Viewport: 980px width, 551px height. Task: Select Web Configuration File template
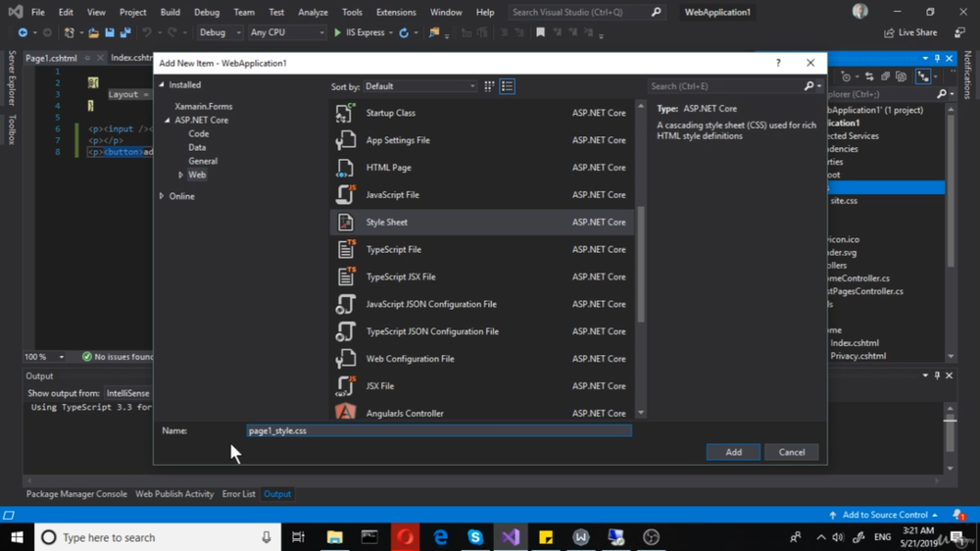[x=481, y=359]
